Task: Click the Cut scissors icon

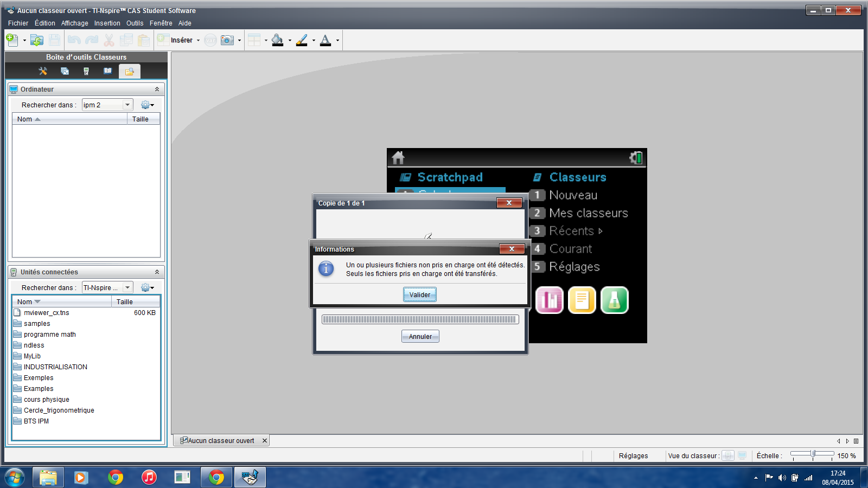Action: point(109,40)
